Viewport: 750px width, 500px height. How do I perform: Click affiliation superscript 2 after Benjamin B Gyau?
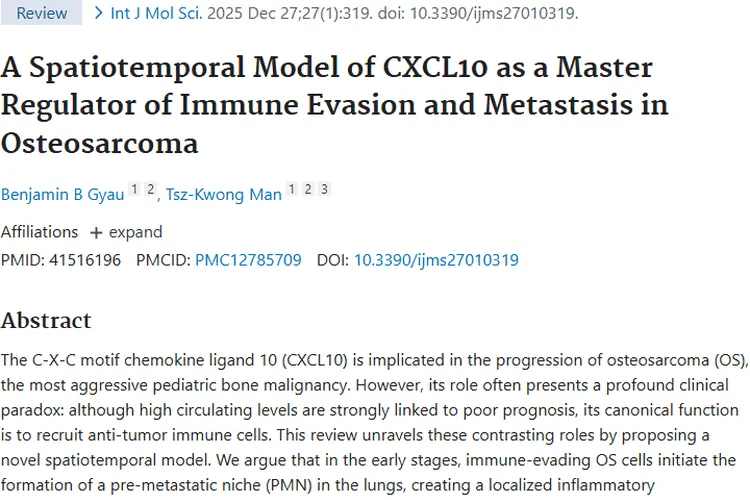pos(151,190)
